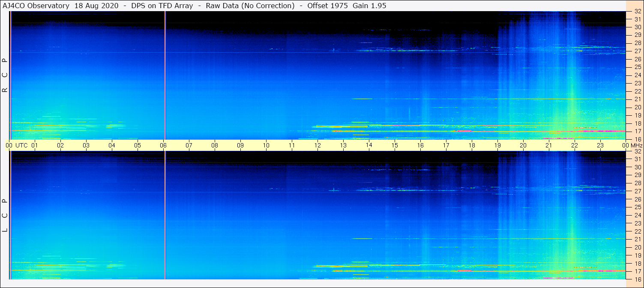Screen dimensions: 644x288
Task: Click 'Raw Data (No Correction)' label
Action: point(250,6)
